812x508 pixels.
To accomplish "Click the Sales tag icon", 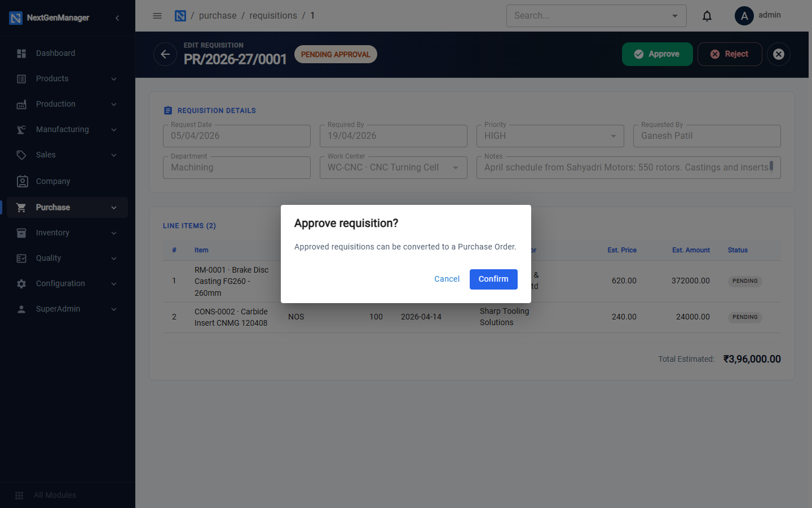I will (21, 155).
